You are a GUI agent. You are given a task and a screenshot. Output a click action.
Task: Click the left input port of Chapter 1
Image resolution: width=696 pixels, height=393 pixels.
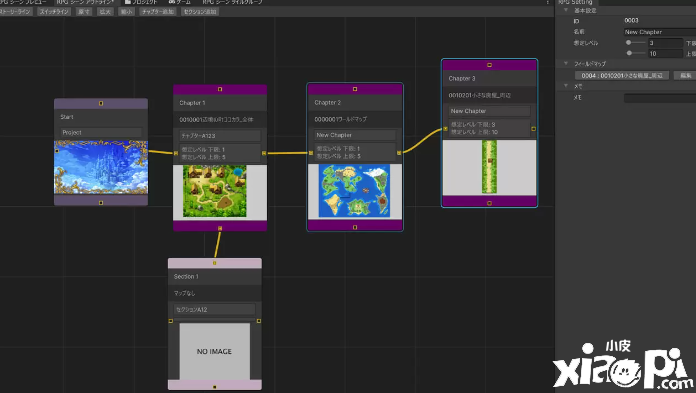point(176,153)
